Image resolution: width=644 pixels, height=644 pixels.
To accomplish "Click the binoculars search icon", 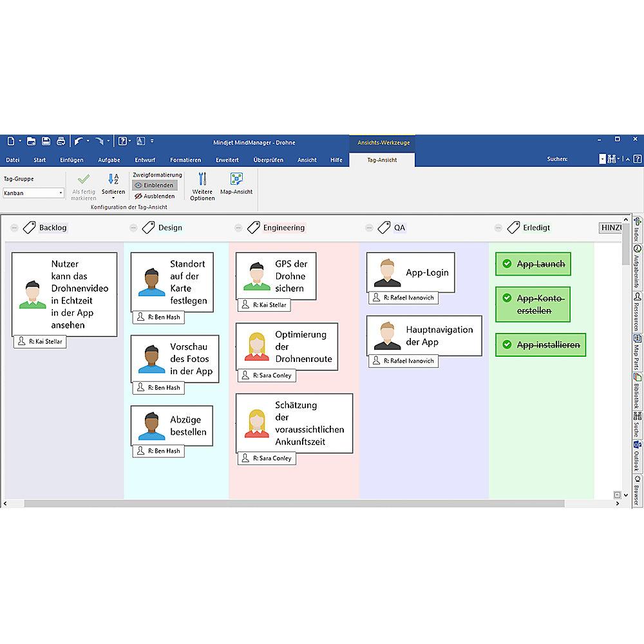I will pyautogui.click(x=612, y=159).
